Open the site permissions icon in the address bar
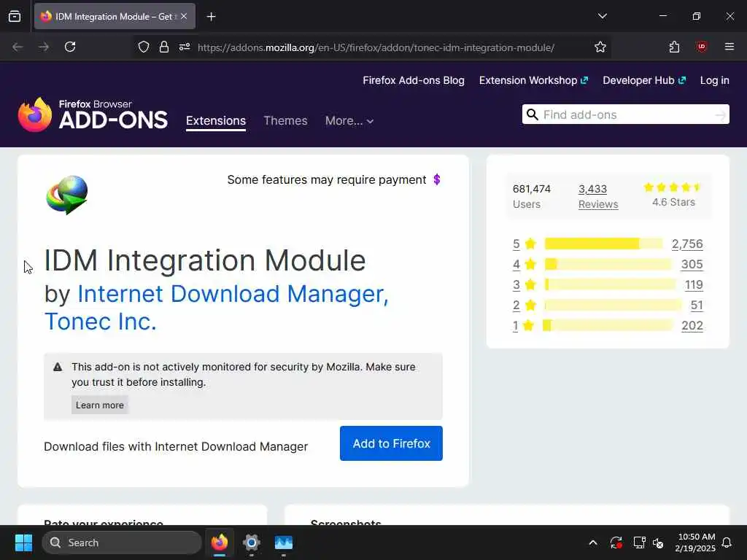Screen dimensions: 747x560 185,47
